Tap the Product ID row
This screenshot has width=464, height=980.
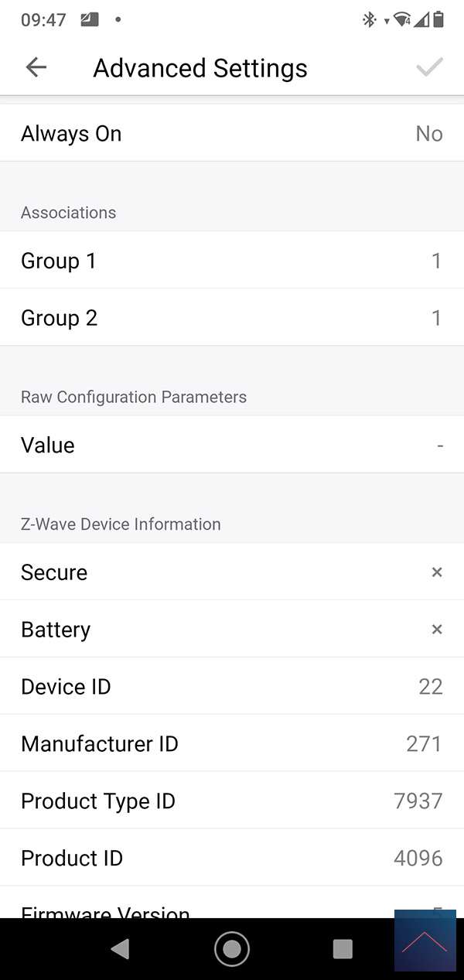232,859
